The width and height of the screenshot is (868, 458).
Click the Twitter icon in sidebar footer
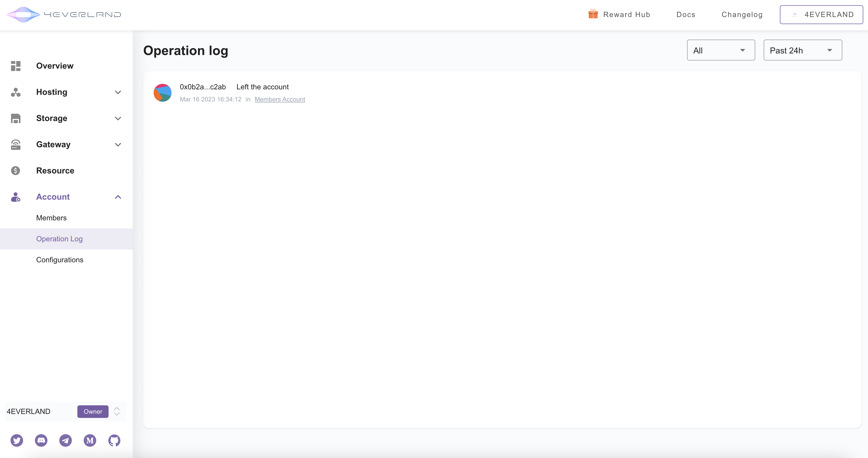(x=17, y=440)
